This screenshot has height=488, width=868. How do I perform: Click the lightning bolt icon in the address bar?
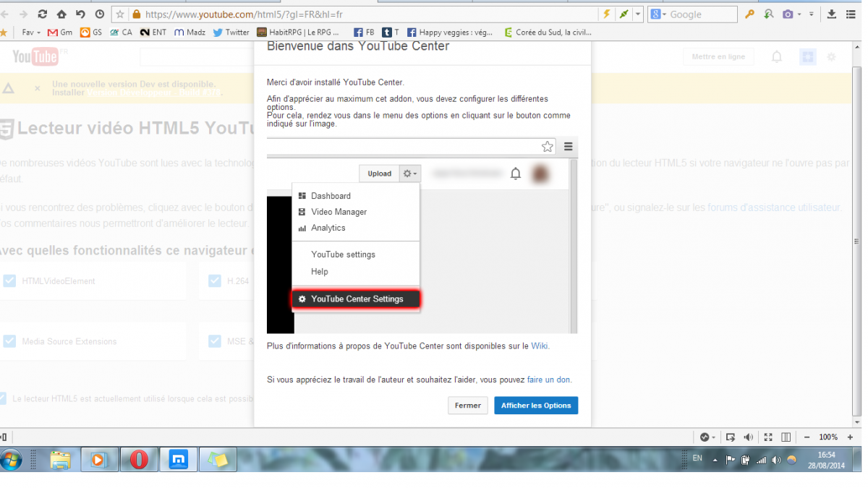click(x=607, y=14)
